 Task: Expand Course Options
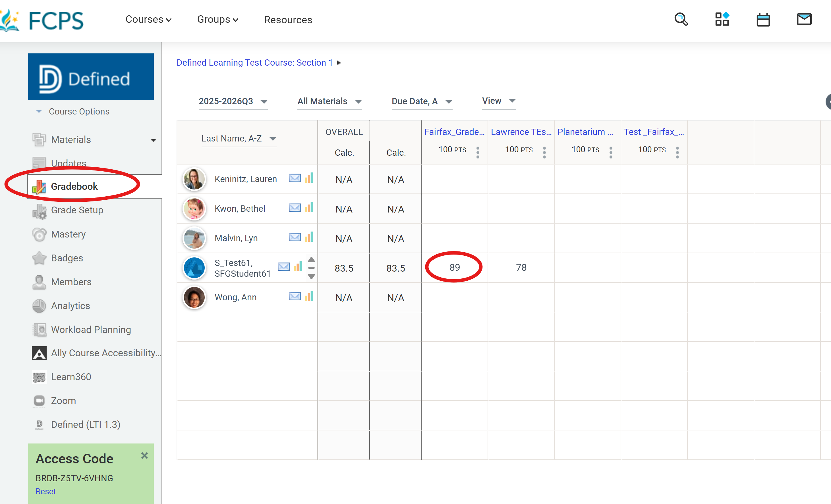point(72,111)
